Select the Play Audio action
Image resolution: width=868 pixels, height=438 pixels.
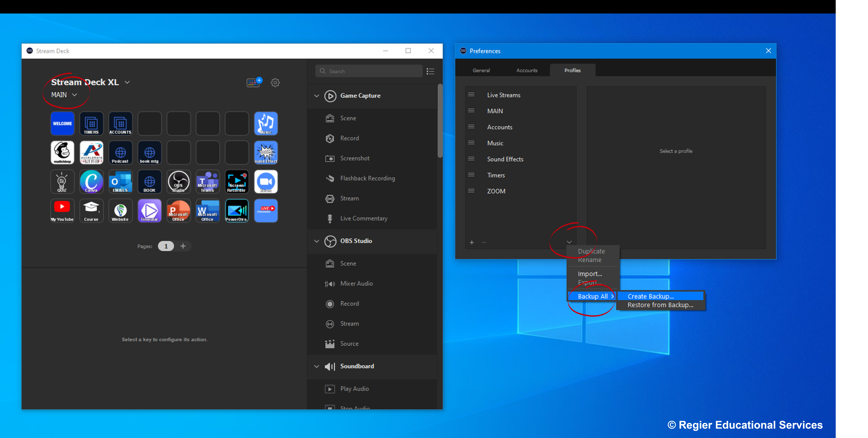372,389
